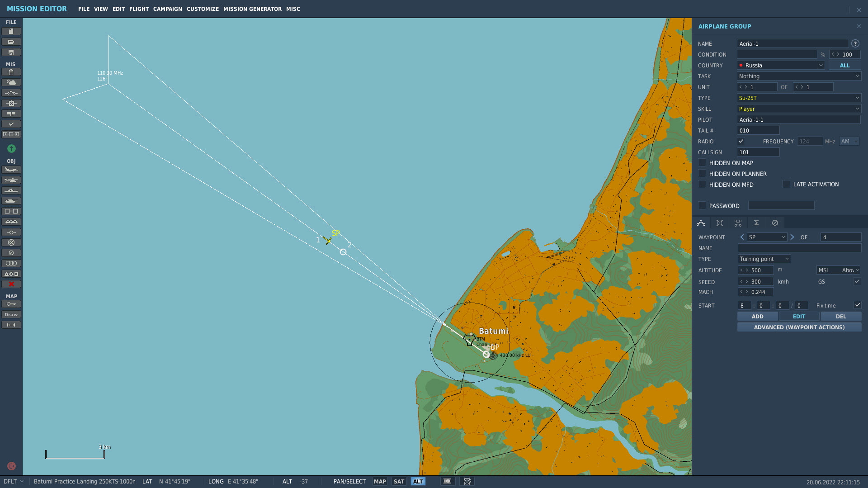868x488 pixels.
Task: Expand the Skill dropdown showing Player
Action: tap(798, 109)
